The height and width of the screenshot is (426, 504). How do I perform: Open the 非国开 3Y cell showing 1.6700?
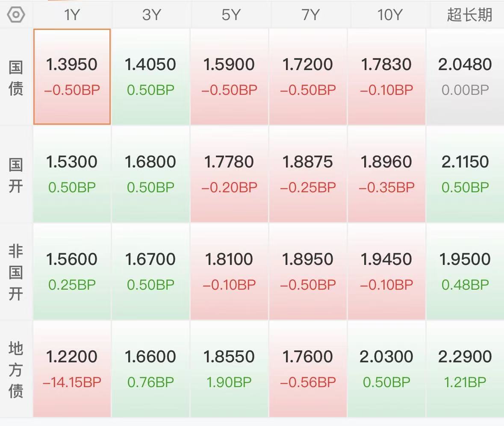(x=151, y=272)
